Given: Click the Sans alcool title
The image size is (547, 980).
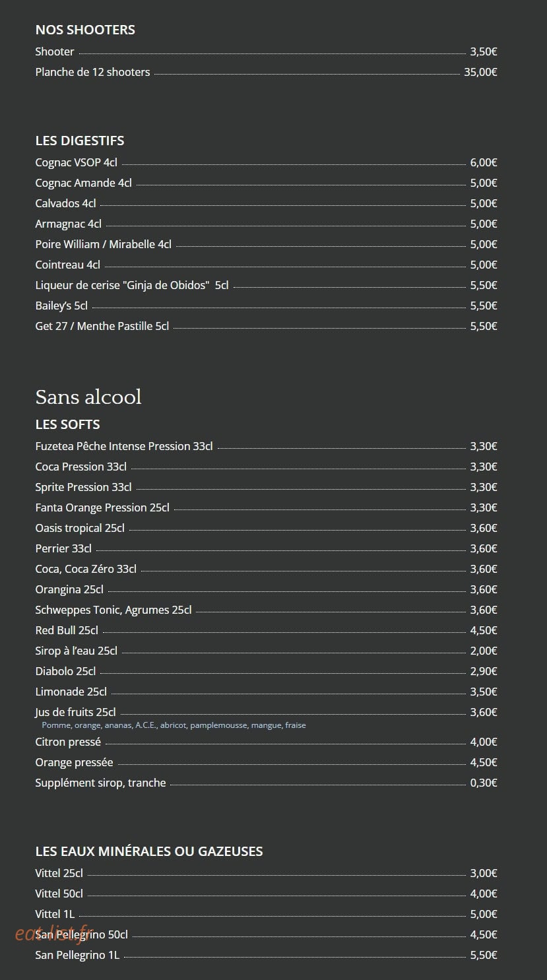Looking at the screenshot, I should pos(88,397).
